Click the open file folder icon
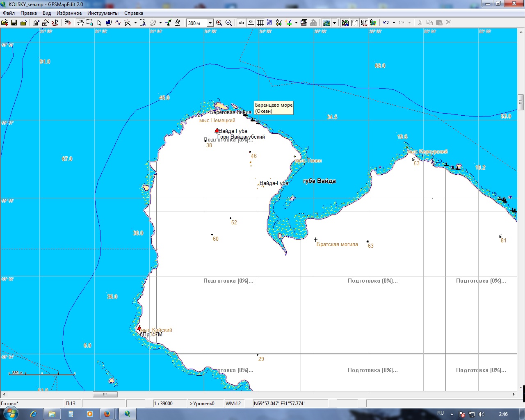 [5, 23]
